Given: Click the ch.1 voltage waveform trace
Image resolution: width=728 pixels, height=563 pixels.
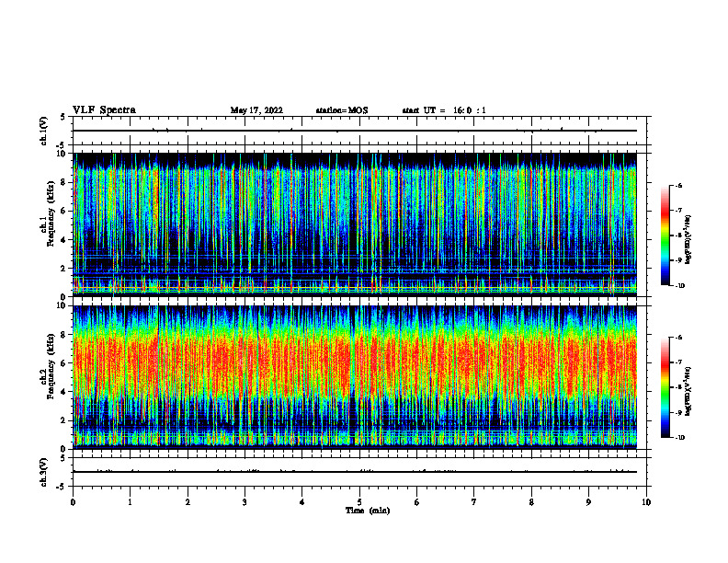Looking at the screenshot, I should 355,131.
